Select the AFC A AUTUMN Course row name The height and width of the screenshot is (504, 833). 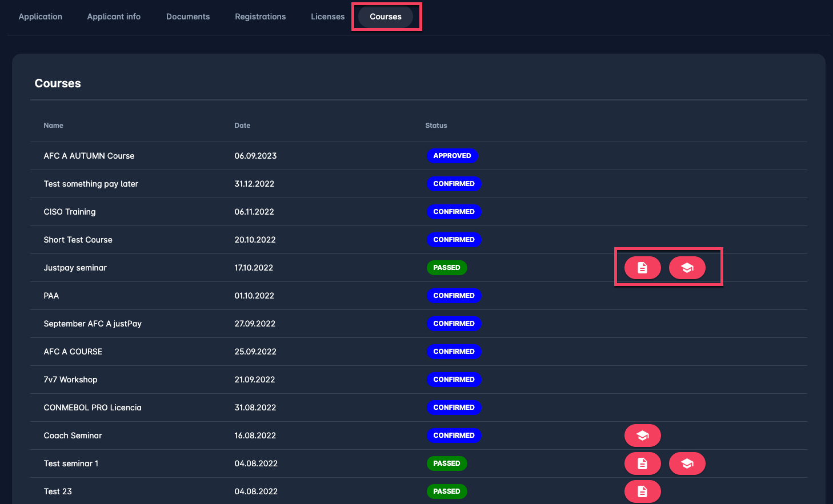pyautogui.click(x=89, y=156)
